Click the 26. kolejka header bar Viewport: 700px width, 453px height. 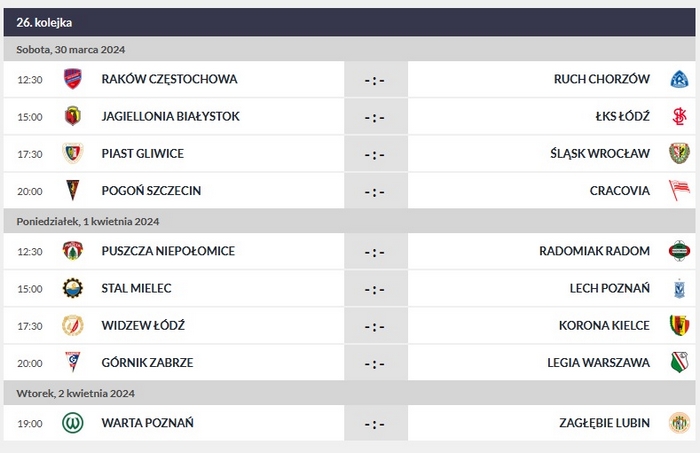tap(350, 22)
